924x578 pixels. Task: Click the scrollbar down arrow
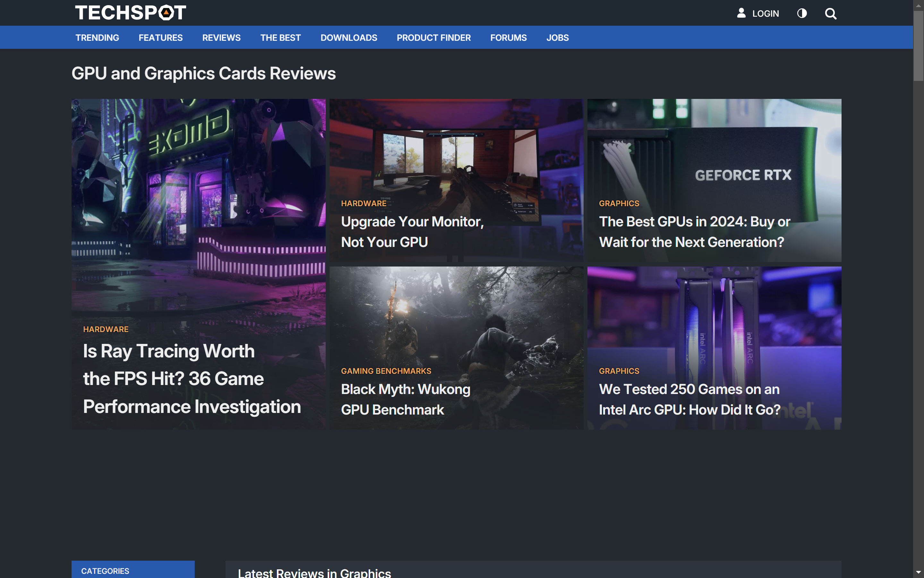click(918, 573)
